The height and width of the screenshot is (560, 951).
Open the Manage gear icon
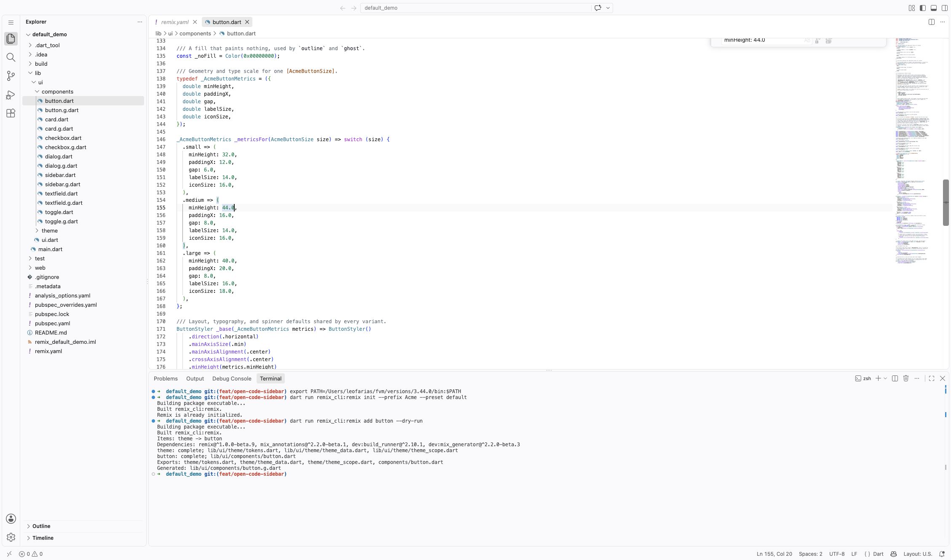(11, 537)
